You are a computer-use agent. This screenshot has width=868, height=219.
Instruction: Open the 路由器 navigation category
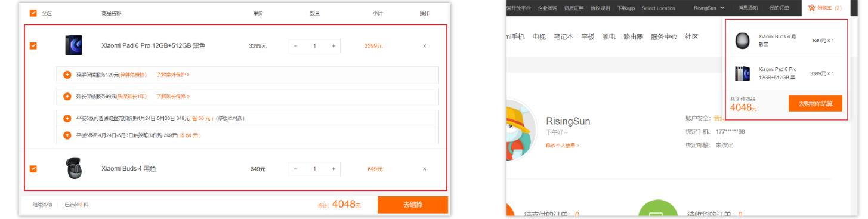634,36
